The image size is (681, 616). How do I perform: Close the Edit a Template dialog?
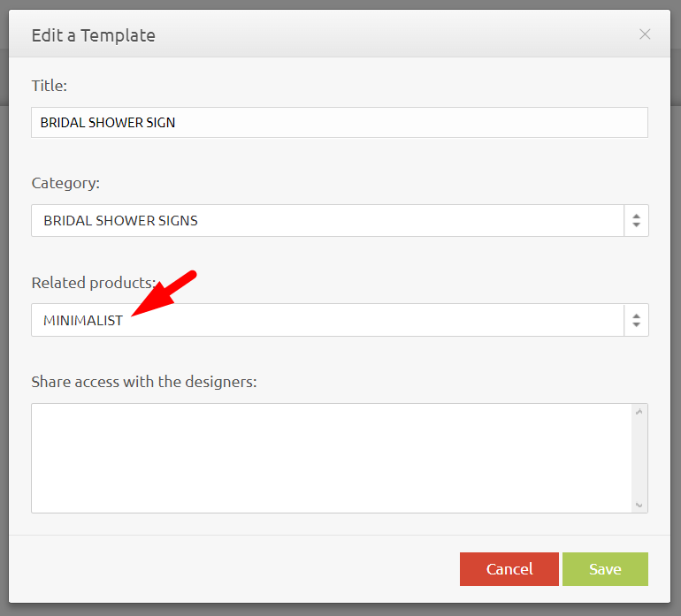click(x=645, y=34)
